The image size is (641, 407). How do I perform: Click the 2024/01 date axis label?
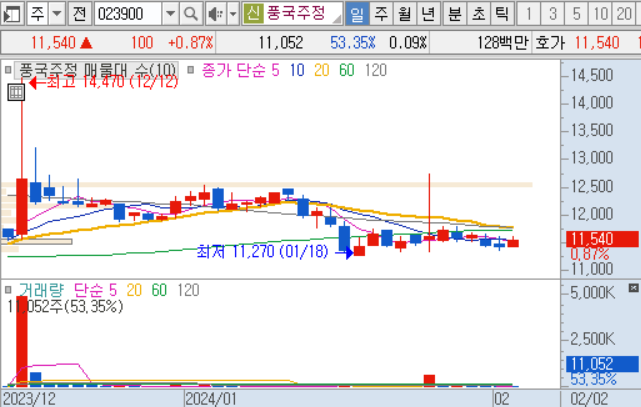pyautogui.click(x=211, y=399)
